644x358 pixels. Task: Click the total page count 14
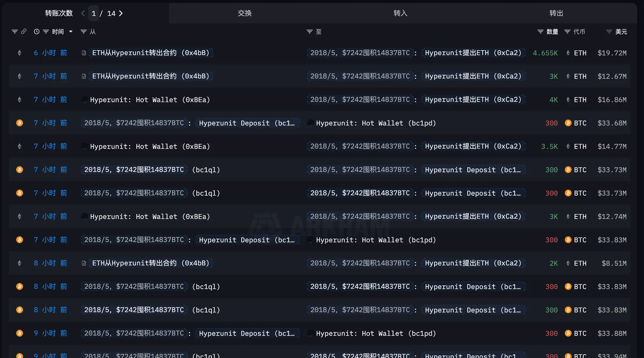(x=111, y=13)
